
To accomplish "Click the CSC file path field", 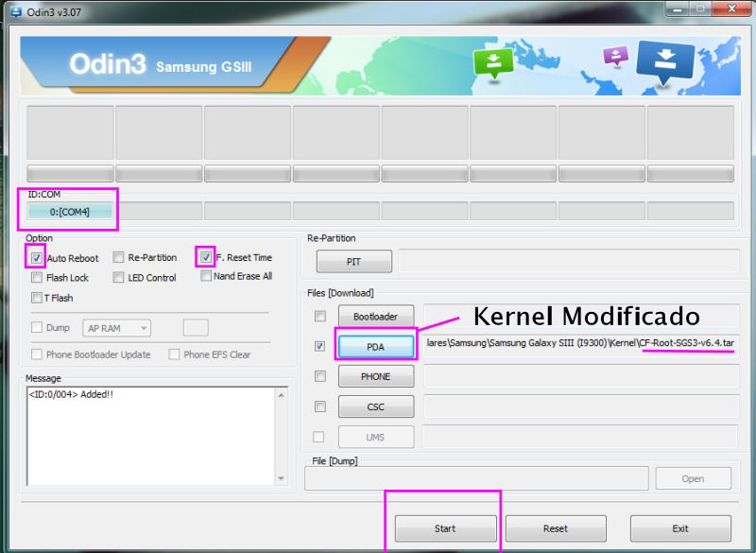I will click(581, 406).
